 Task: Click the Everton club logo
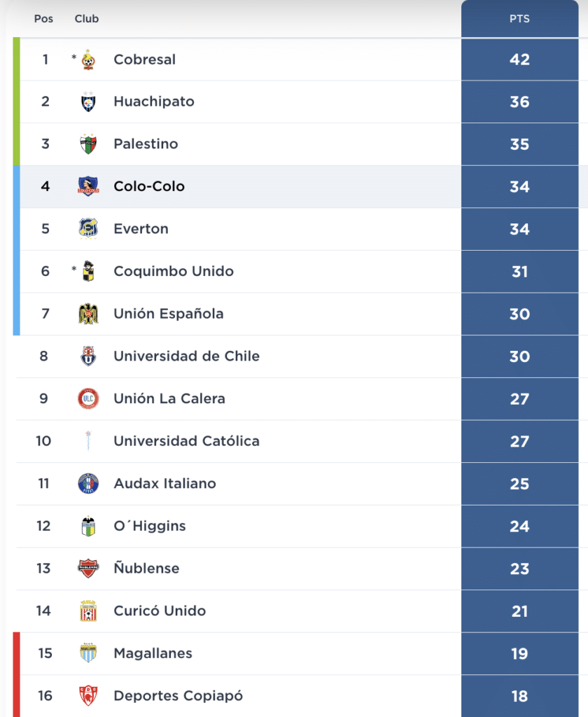(x=87, y=229)
